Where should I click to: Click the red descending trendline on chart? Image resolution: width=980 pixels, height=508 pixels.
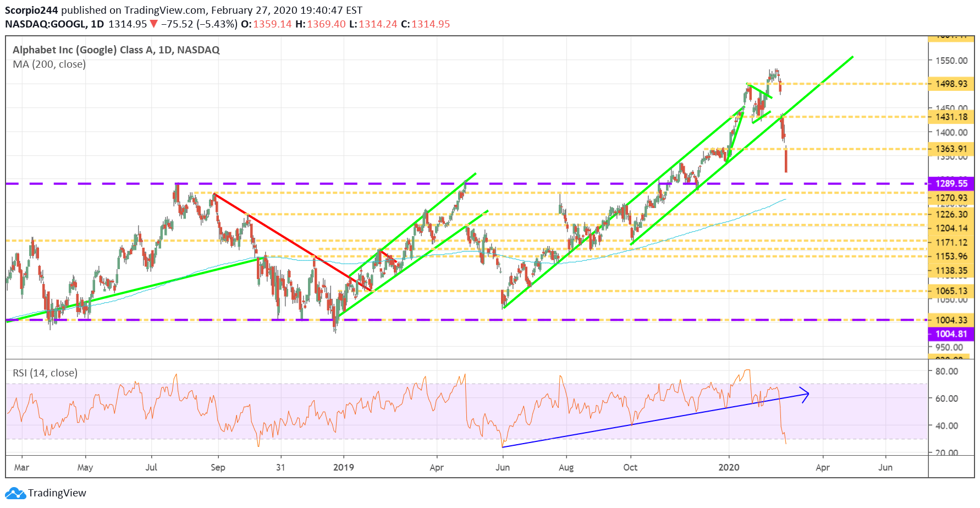[x=291, y=242]
